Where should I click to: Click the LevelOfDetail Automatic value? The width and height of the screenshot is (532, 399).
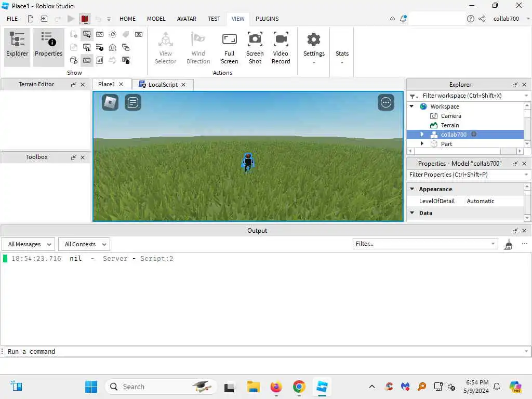[x=481, y=201]
